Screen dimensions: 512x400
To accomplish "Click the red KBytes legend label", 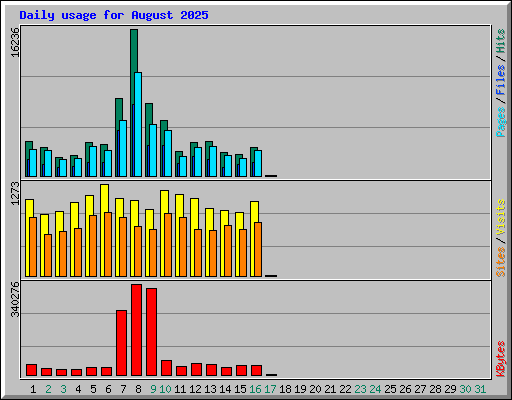I will (501, 359).
